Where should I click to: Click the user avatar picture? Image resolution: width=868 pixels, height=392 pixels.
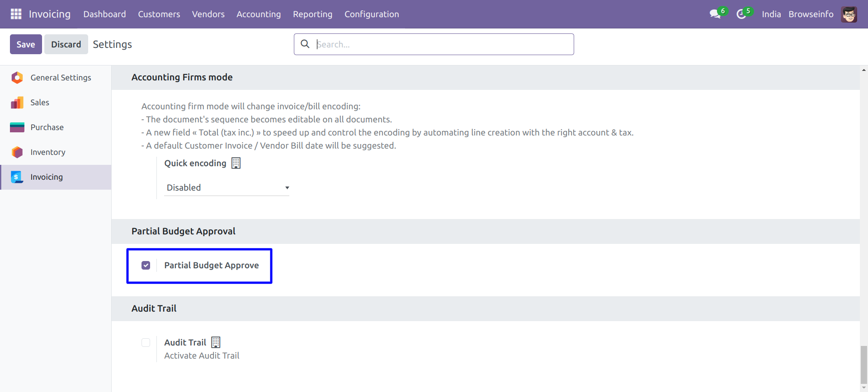[x=849, y=14]
